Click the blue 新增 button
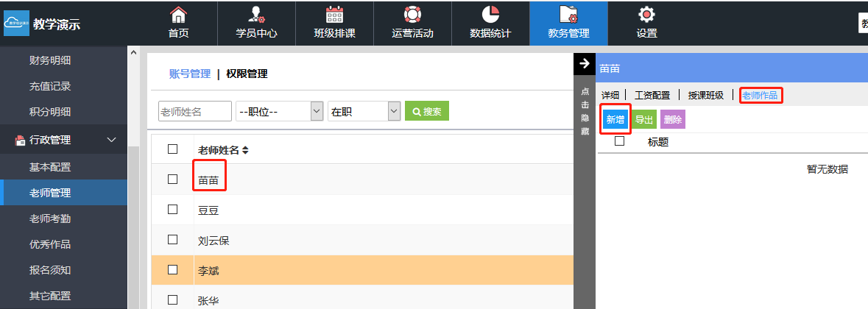This screenshot has height=309, width=868. [615, 120]
